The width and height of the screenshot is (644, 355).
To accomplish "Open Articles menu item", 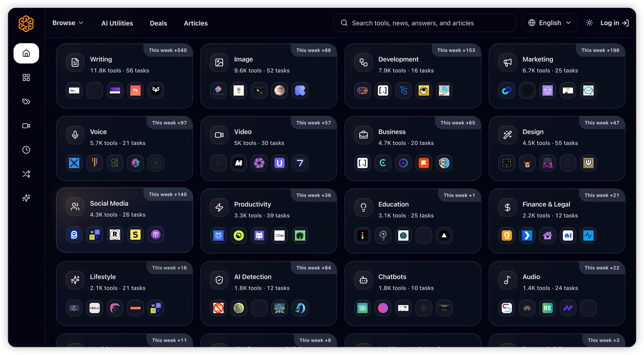I will coord(196,23).
